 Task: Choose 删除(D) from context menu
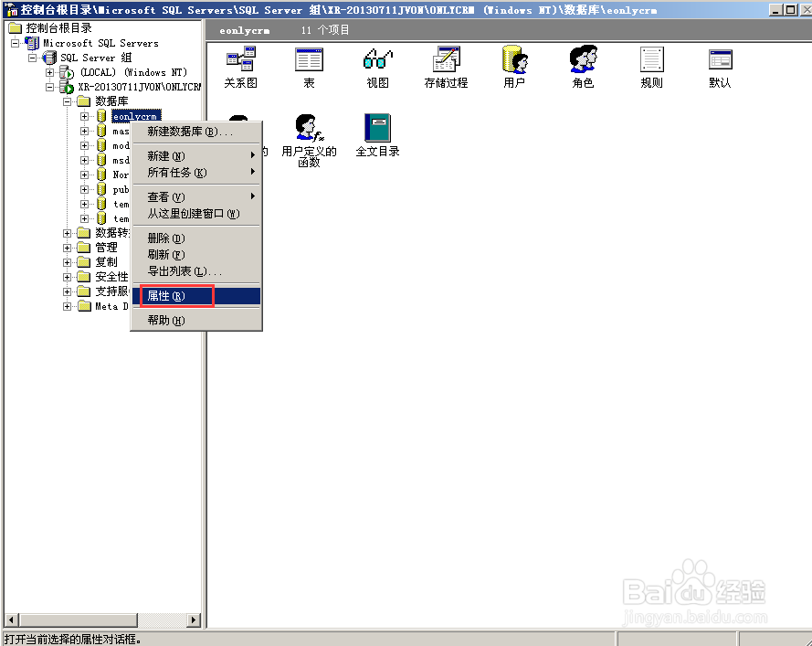[196, 238]
